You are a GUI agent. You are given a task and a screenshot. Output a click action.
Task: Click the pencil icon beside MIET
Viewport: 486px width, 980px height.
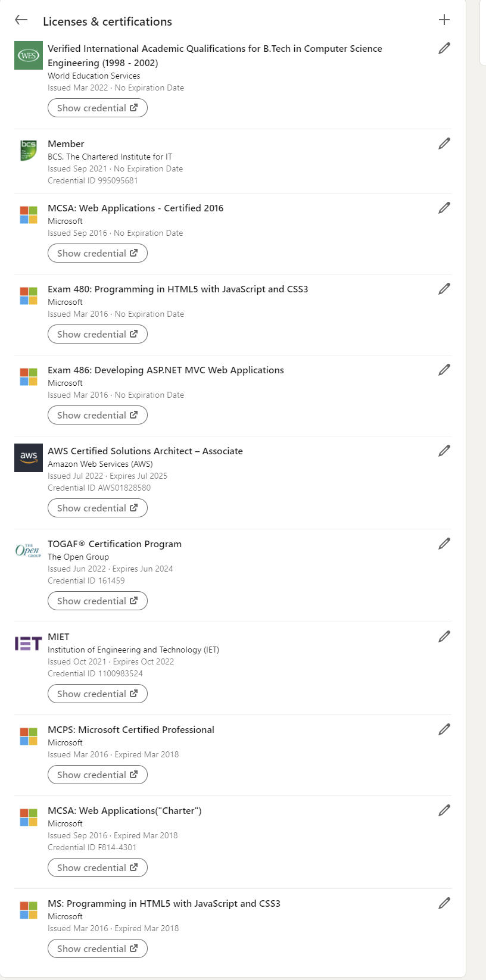[444, 636]
